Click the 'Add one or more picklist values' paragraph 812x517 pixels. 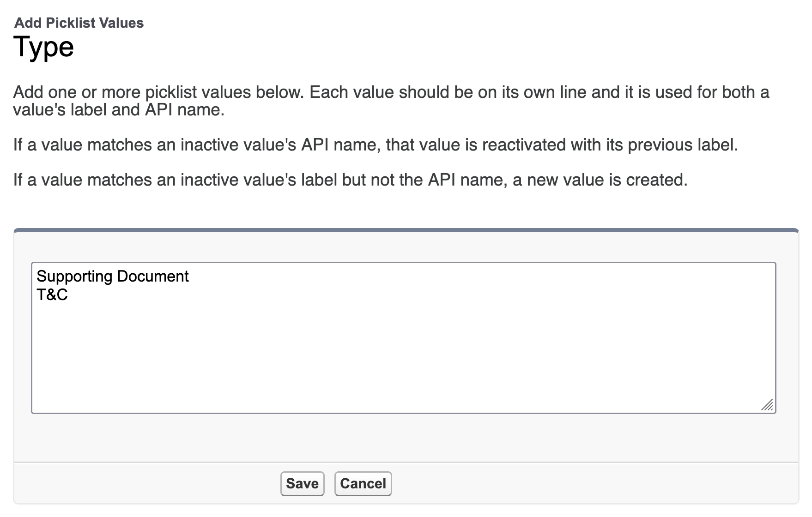click(391, 101)
